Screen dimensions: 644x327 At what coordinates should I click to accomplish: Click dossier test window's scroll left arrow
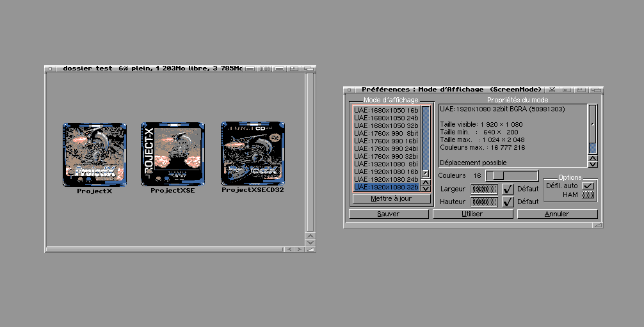289,249
